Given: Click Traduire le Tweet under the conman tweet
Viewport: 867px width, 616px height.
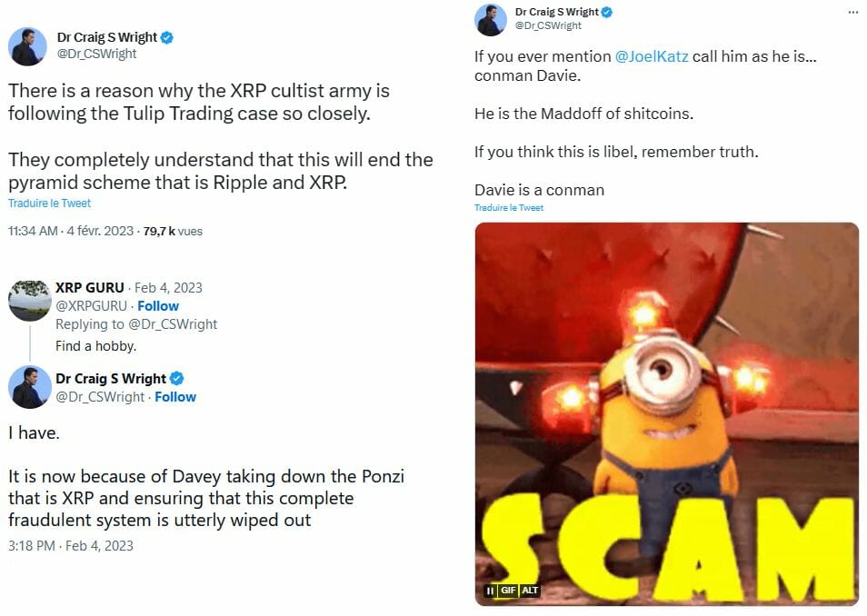Looking at the screenshot, I should click(509, 207).
